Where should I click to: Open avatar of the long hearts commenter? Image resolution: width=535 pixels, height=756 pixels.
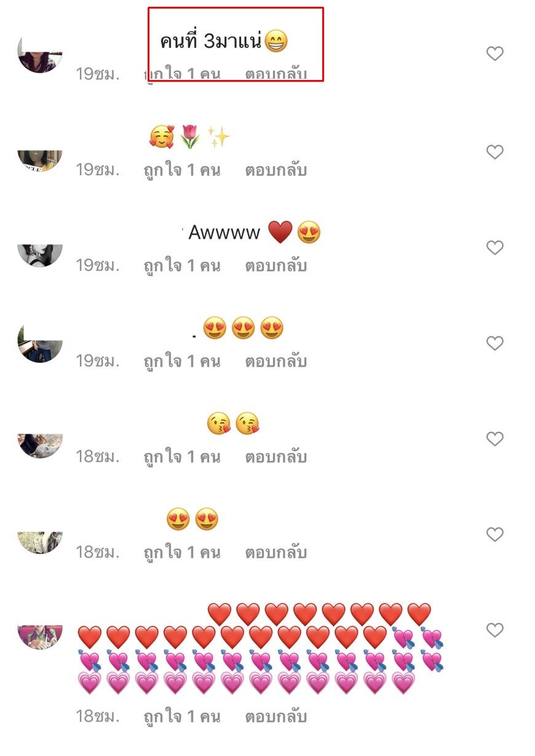tap(40, 637)
